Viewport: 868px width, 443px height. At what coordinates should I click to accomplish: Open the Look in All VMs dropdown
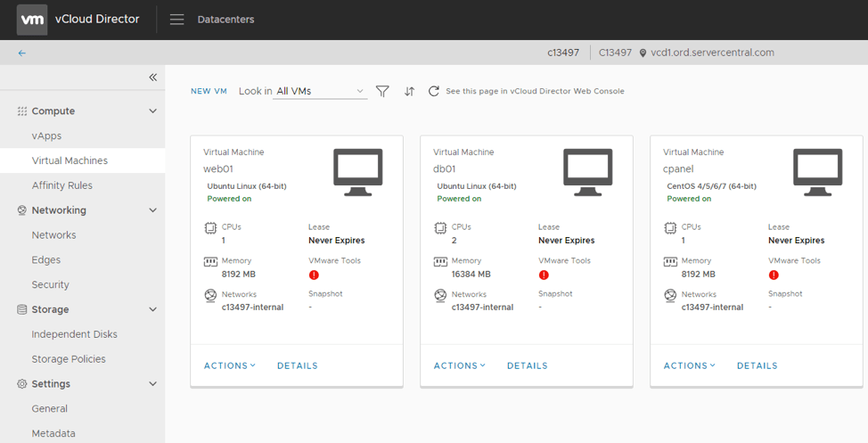coord(320,92)
